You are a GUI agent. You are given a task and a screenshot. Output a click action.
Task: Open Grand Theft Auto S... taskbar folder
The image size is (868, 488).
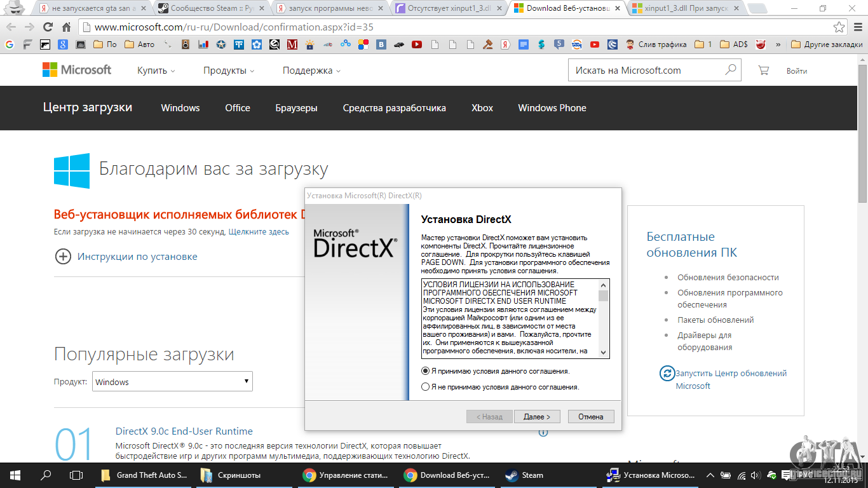(x=144, y=475)
